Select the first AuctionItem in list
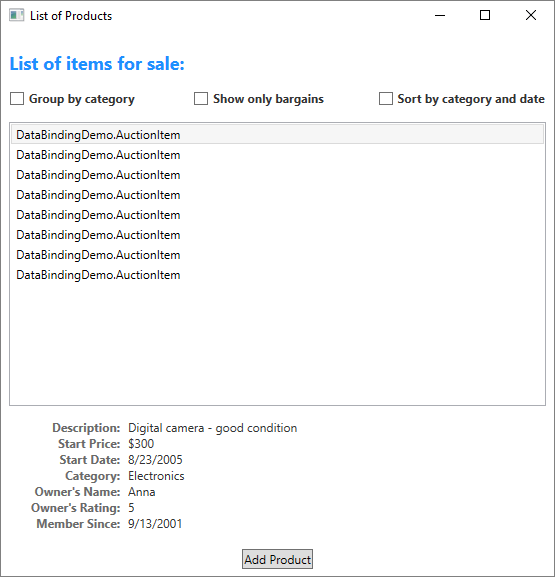Screen dimensions: 555x577 [278, 135]
